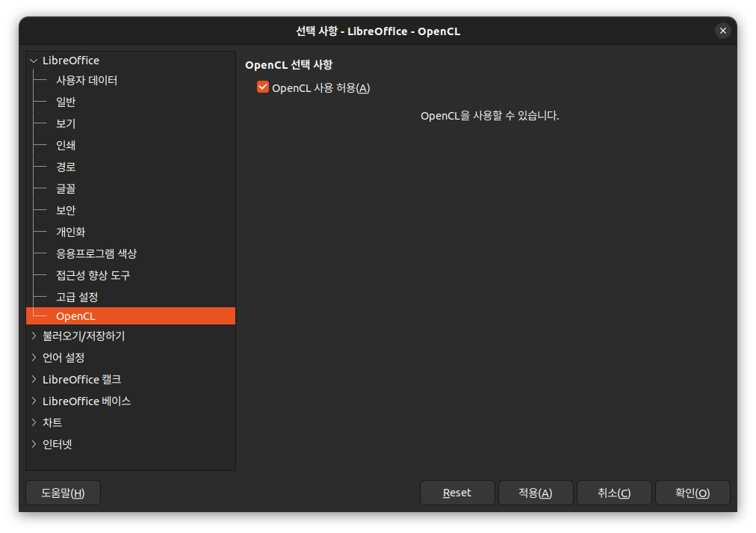Screen dimensions: 756x533
Task: Click the 취소 cancel button
Action: coord(614,493)
